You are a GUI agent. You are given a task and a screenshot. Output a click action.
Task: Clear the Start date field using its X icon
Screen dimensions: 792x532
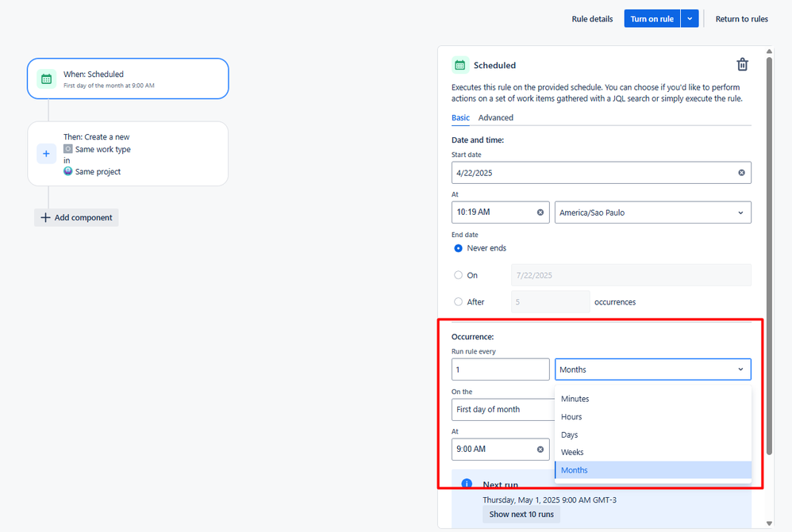click(741, 173)
